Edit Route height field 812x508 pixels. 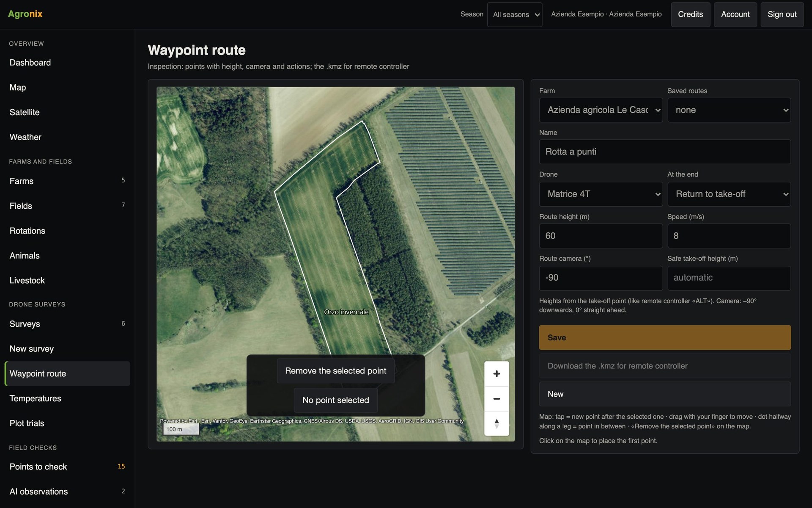601,236
